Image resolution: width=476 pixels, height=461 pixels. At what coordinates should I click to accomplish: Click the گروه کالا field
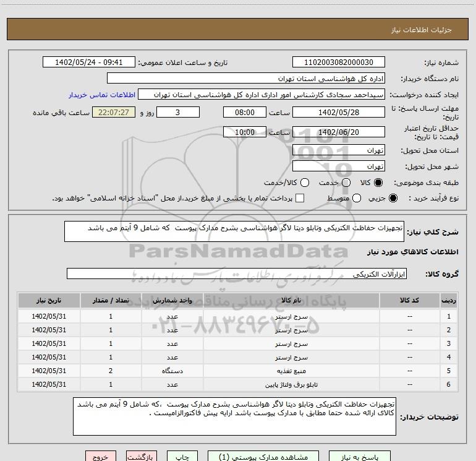click(x=236, y=274)
